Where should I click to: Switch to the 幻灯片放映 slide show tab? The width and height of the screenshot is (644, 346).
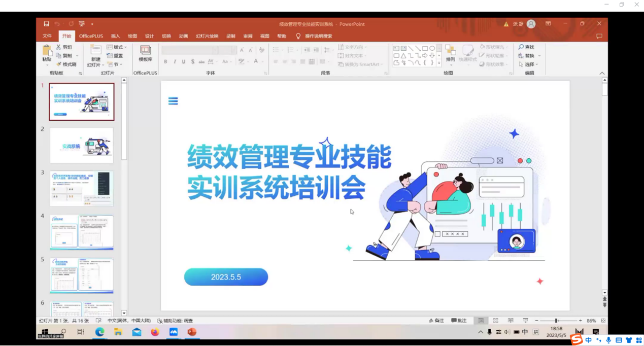coord(207,37)
